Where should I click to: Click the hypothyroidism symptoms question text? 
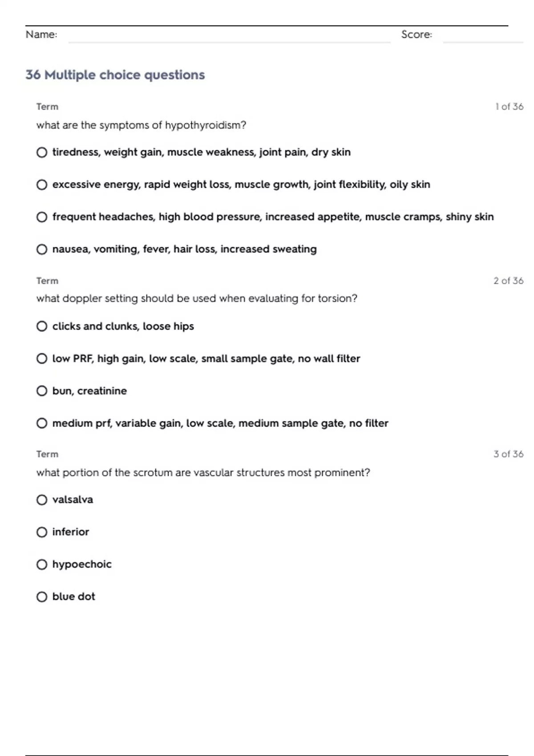tap(141, 125)
